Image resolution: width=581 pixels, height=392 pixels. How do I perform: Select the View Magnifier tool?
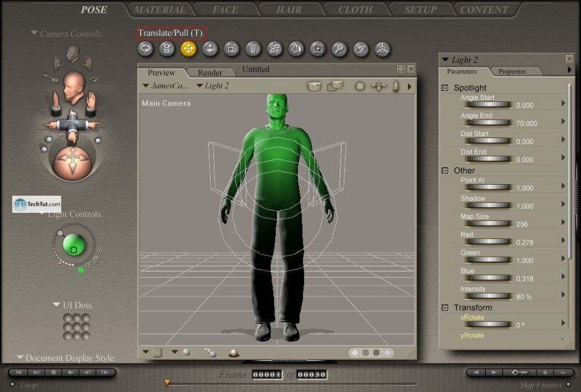click(340, 50)
